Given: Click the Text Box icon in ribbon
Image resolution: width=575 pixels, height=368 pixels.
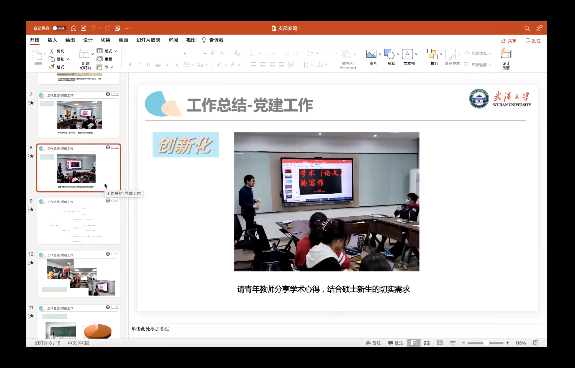Looking at the screenshot, I should pyautogui.click(x=407, y=54).
